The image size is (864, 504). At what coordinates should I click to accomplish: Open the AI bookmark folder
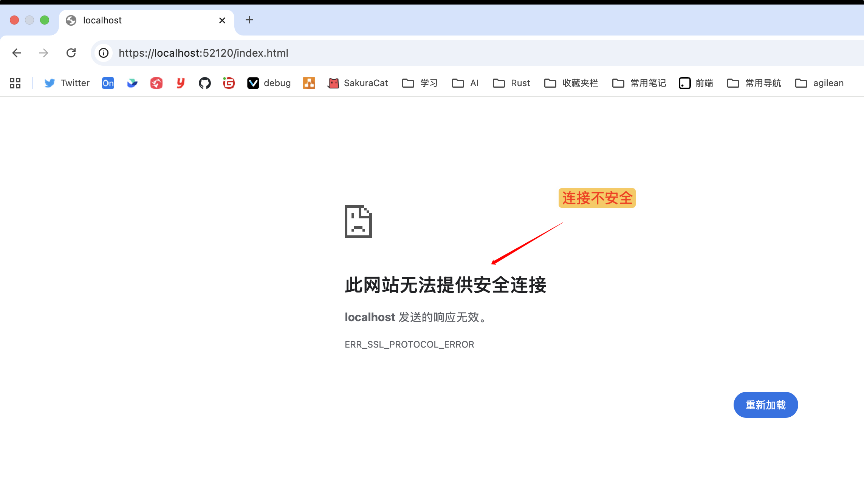coord(465,83)
